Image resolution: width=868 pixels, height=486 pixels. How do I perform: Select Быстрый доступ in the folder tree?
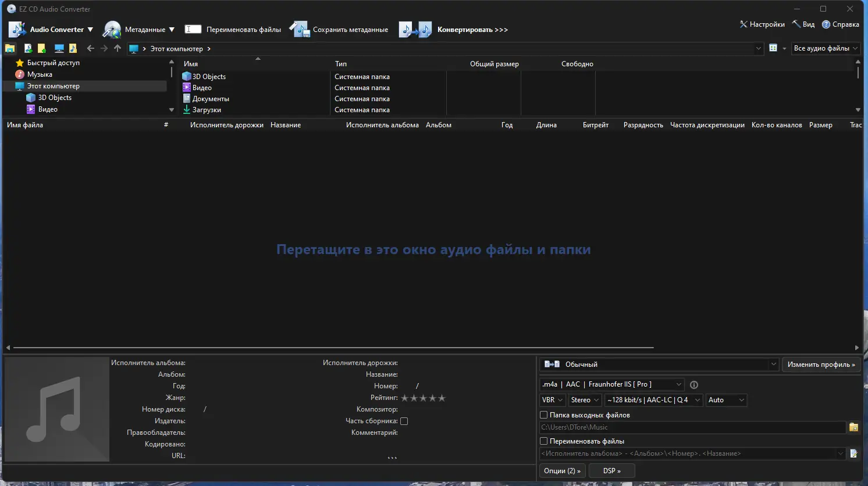[x=54, y=63]
